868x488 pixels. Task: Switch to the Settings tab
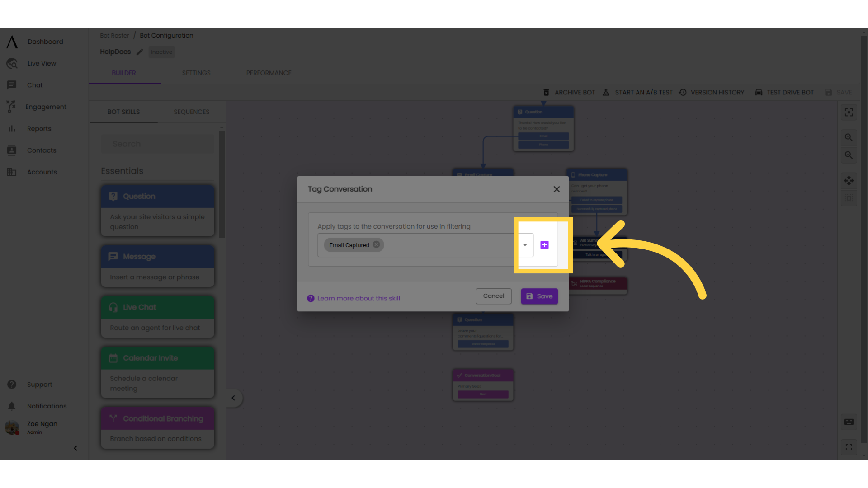tap(196, 73)
